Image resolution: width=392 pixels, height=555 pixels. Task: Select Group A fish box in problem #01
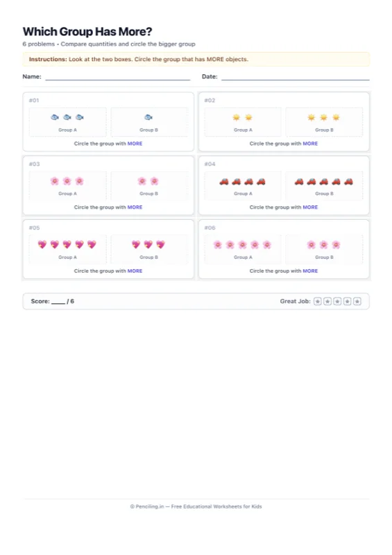coord(67,122)
